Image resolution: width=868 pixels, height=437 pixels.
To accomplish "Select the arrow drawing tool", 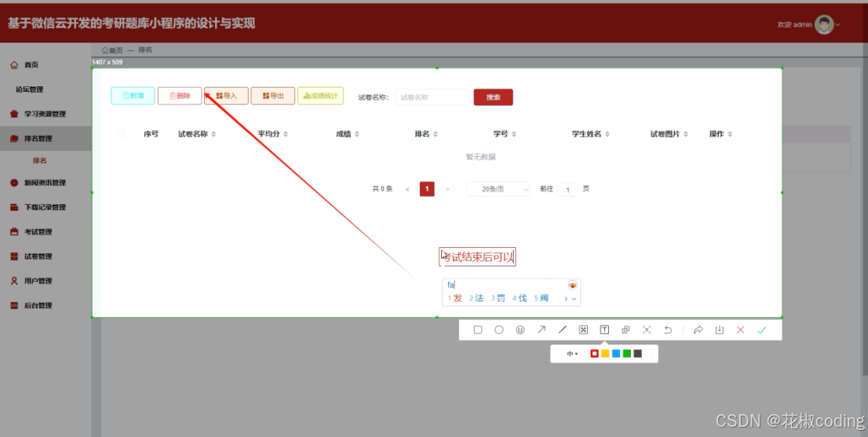I will (x=541, y=330).
